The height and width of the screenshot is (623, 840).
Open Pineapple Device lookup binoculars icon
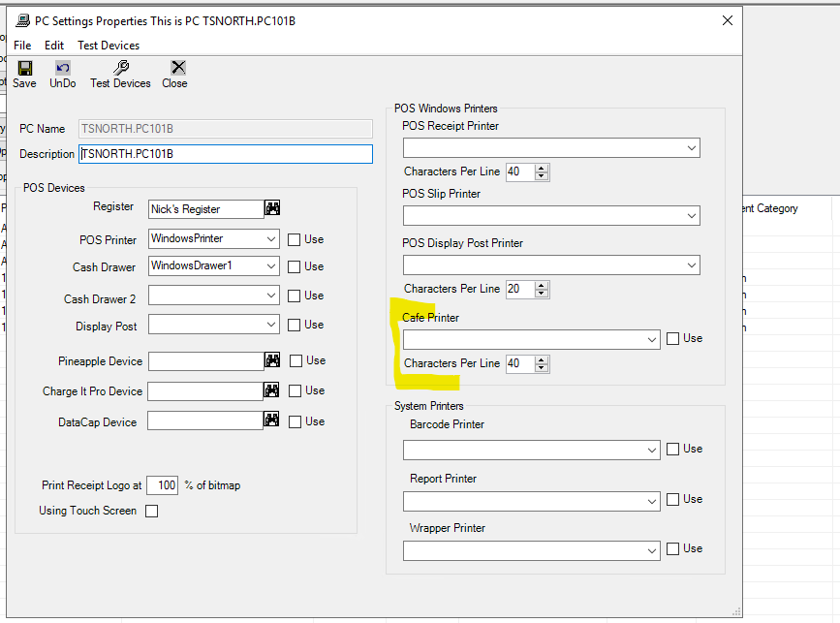(272, 360)
